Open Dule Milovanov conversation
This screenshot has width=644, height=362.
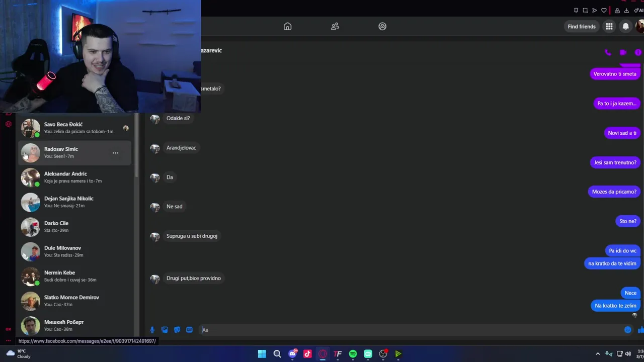pyautogui.click(x=75, y=251)
